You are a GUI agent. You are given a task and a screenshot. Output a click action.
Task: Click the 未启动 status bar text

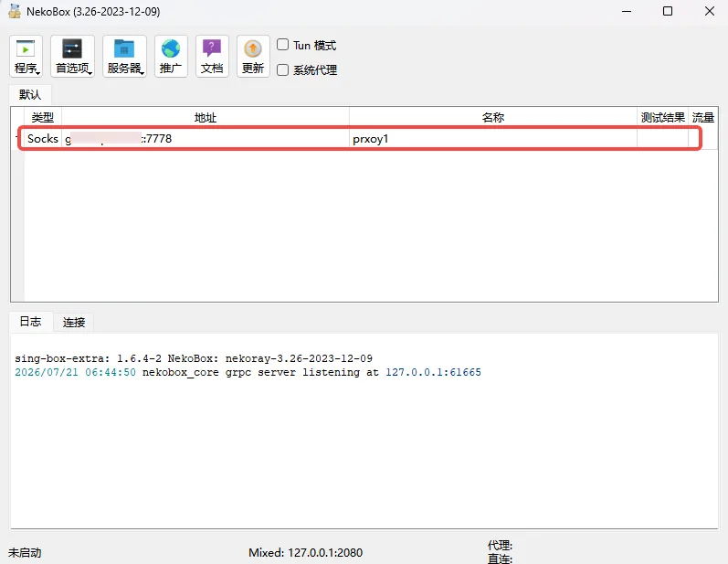[x=25, y=552]
